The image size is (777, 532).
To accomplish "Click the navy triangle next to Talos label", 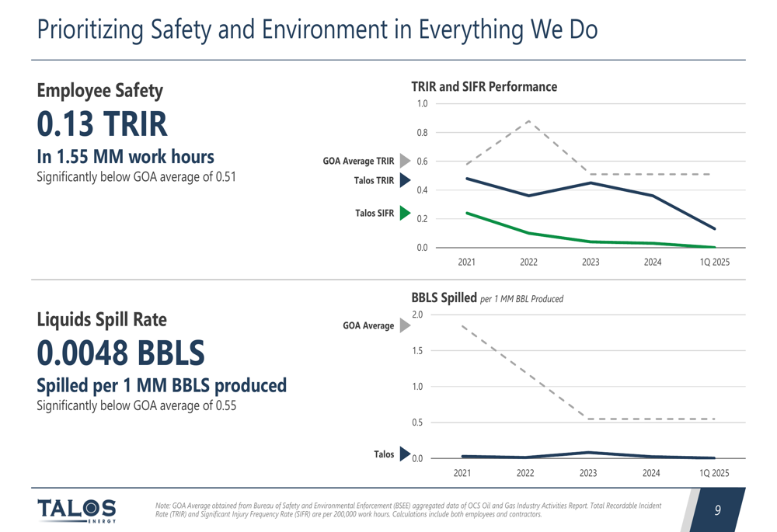I will 405,454.
